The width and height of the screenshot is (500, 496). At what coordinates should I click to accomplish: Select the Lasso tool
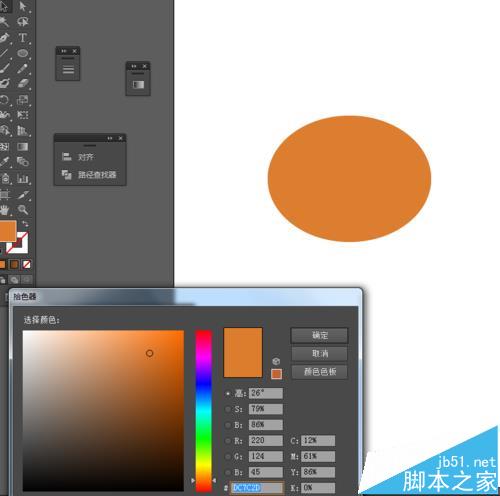click(23, 22)
